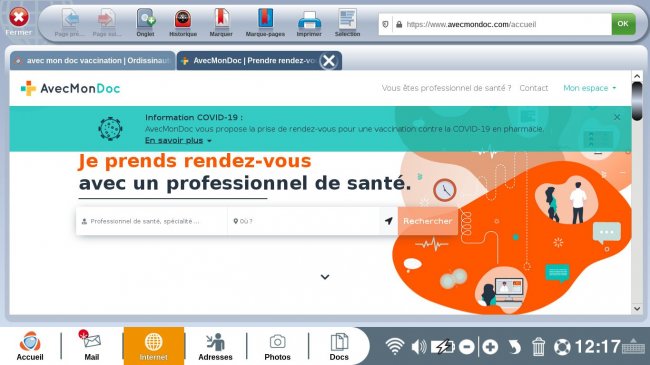
Task: Switch to avec mon doc vaccination tab
Action: pos(92,61)
